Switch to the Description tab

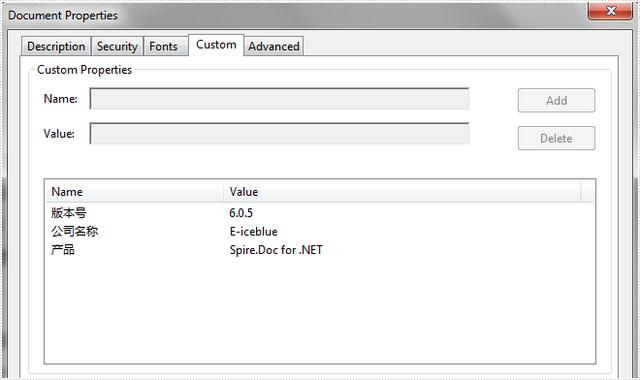(x=56, y=47)
